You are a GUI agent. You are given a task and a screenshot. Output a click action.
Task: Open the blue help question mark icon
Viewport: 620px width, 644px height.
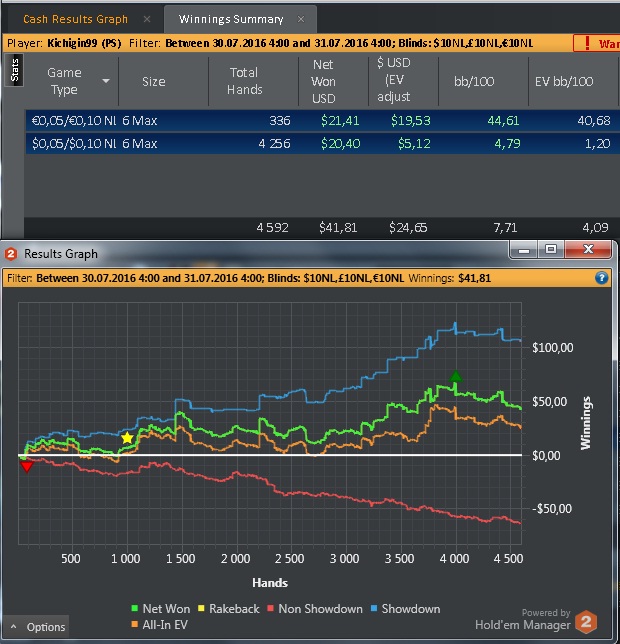[x=601, y=278]
